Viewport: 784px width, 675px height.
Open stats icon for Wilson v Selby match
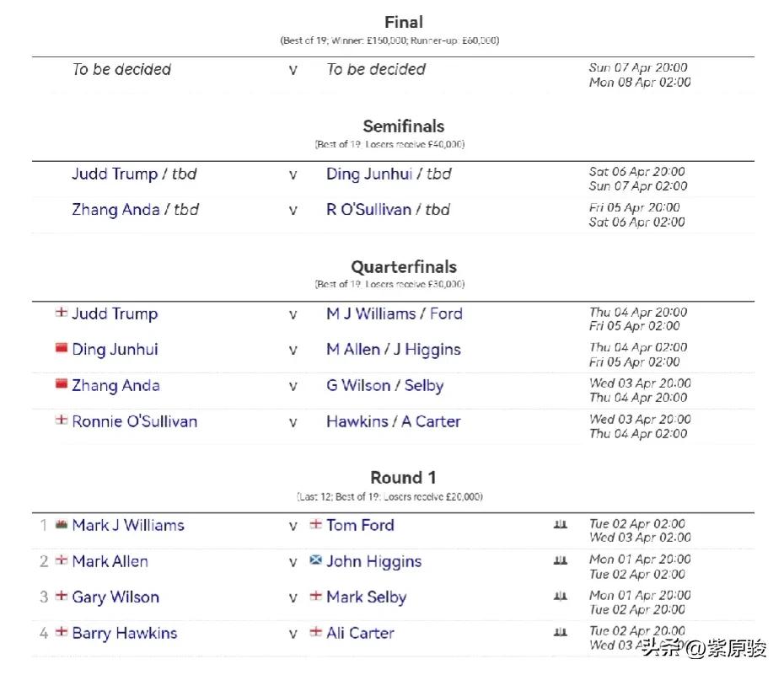pyautogui.click(x=560, y=596)
